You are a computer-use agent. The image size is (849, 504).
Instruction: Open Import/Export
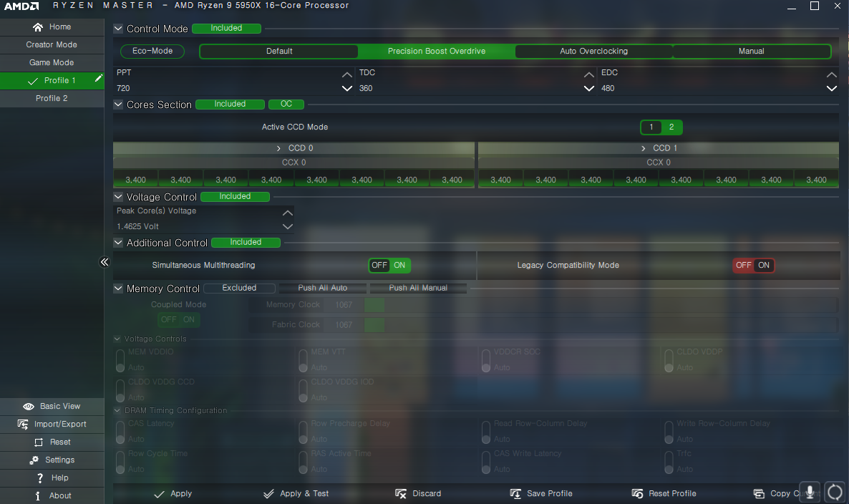(x=52, y=424)
